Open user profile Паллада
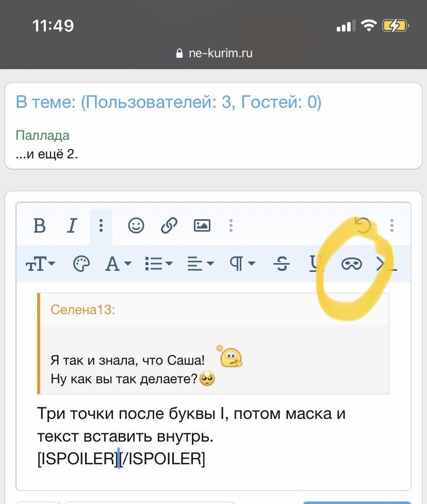The width and height of the screenshot is (427, 504). click(42, 135)
